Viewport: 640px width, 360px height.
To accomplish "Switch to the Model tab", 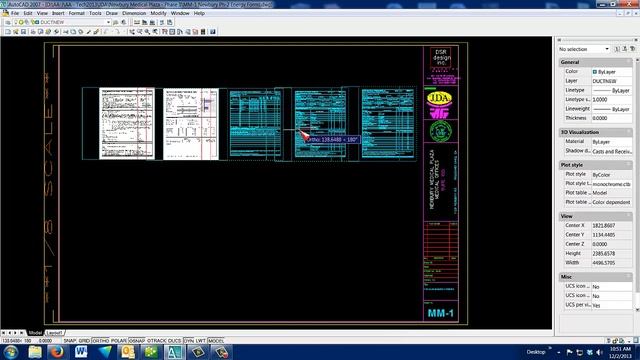I will coord(35,333).
